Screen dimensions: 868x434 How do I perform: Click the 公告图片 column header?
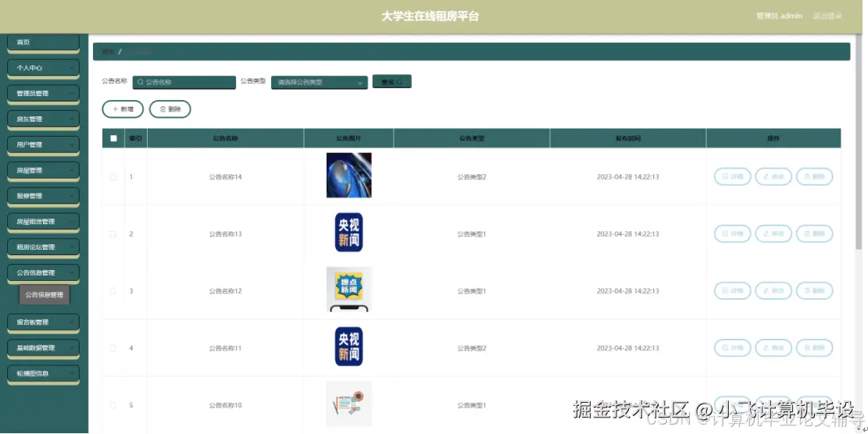click(348, 138)
